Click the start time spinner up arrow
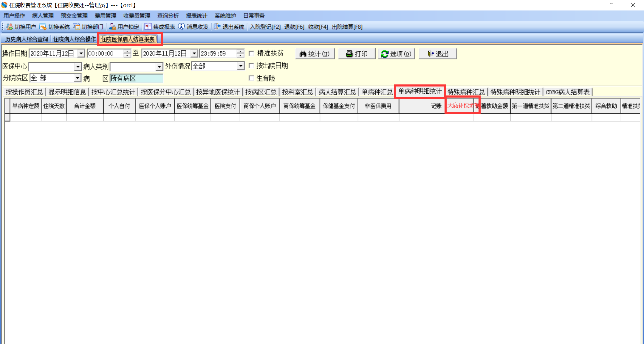Viewport: 644px width, 344px height. click(x=127, y=52)
